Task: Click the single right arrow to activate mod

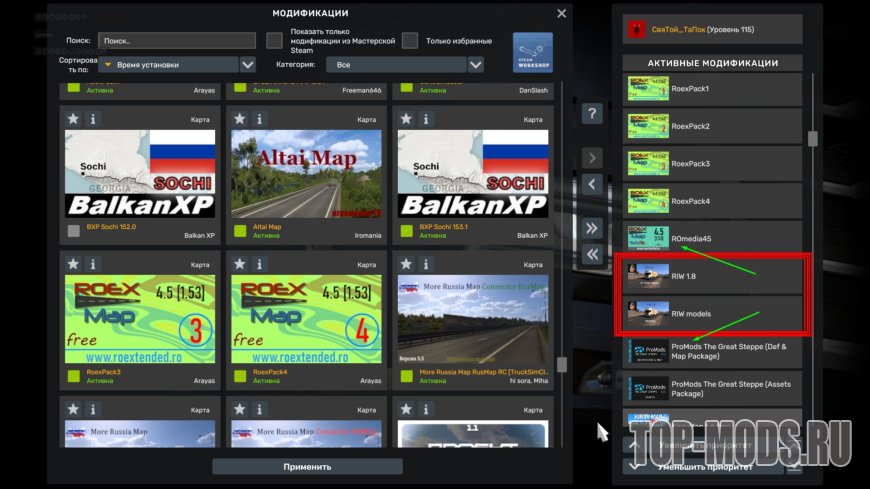Action: click(x=592, y=158)
